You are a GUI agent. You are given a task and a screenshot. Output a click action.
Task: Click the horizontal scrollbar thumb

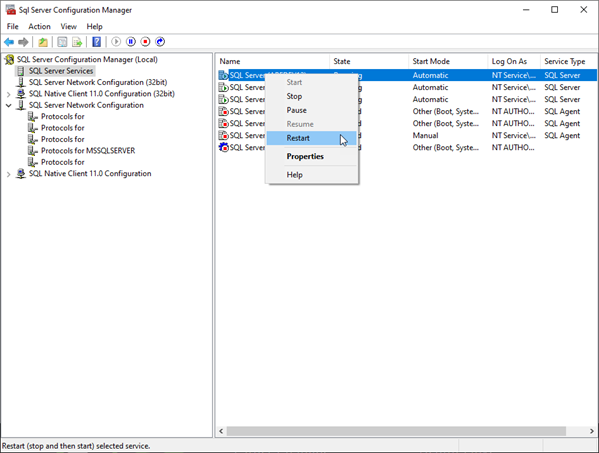tap(396, 431)
